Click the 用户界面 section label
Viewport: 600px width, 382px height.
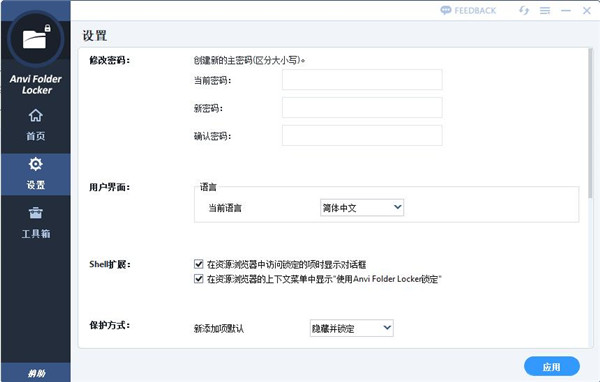pos(109,187)
